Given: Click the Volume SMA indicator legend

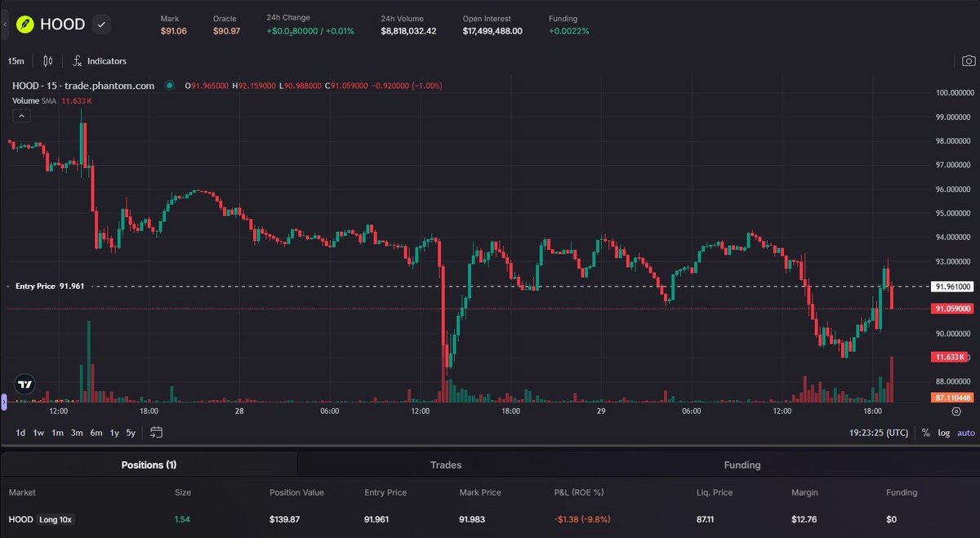Looking at the screenshot, I should pyautogui.click(x=52, y=100).
